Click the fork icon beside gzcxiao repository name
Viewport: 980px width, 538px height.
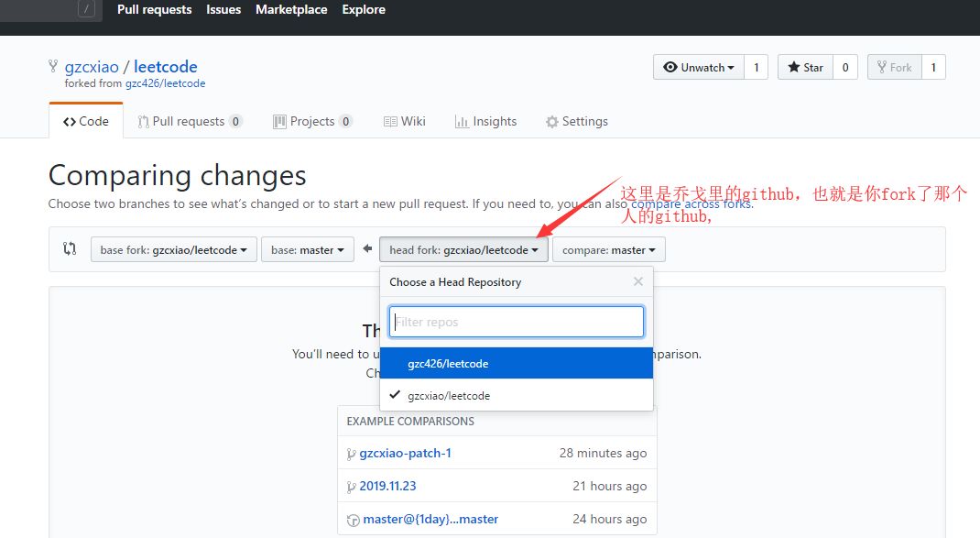click(x=53, y=66)
